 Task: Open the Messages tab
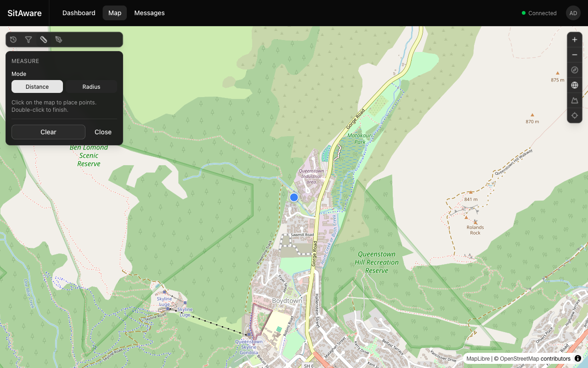[149, 13]
